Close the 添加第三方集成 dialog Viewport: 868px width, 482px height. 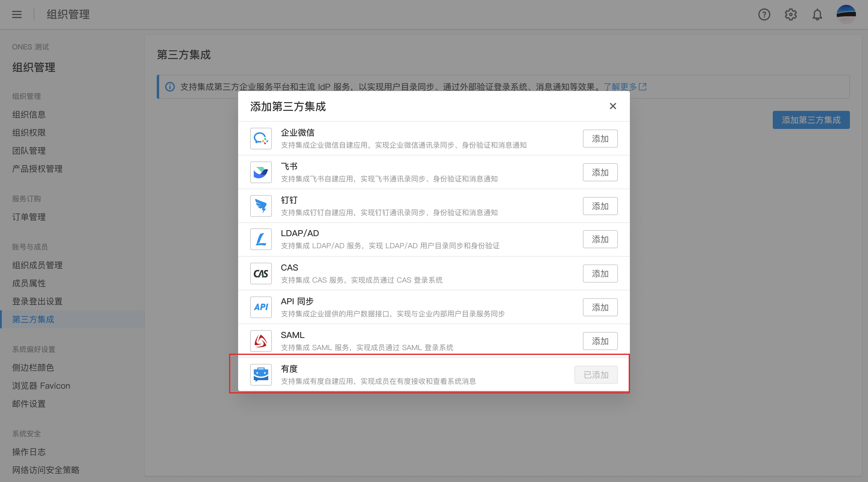[613, 106]
